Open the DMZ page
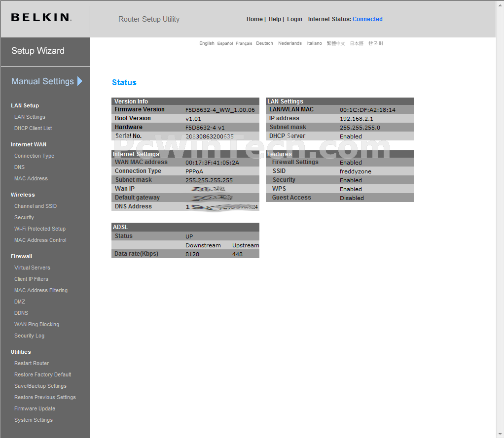 [x=20, y=302]
